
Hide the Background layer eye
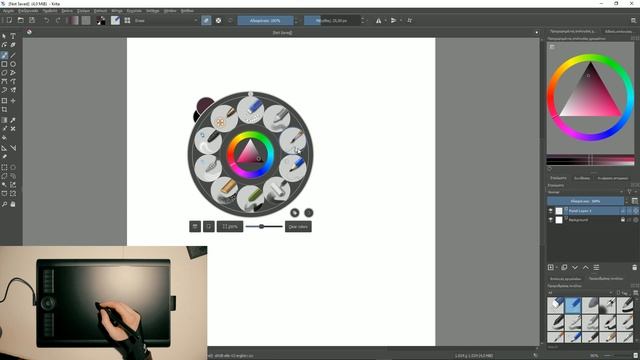tap(550, 220)
